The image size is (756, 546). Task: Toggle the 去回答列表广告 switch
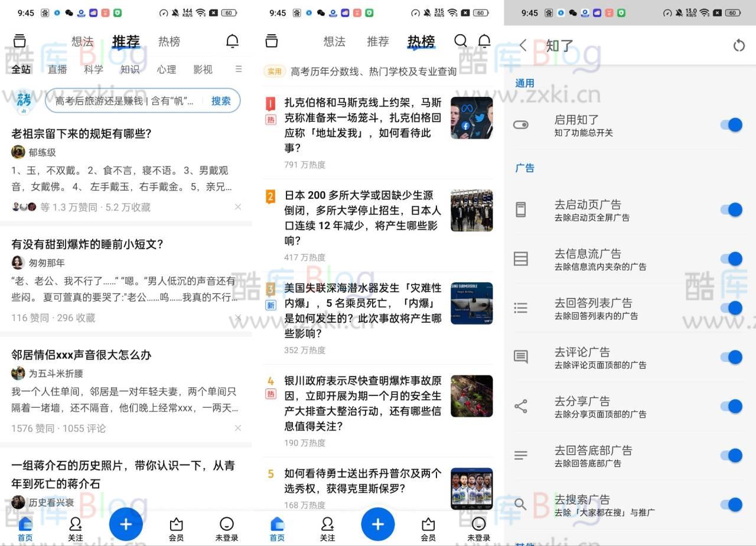click(732, 308)
